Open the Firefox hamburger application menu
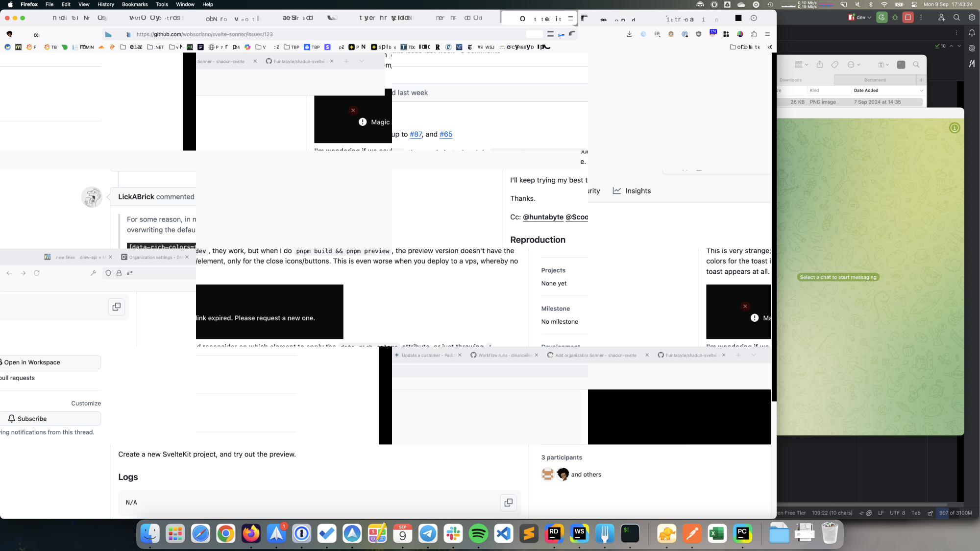This screenshot has height=551, width=980. coord(767,34)
